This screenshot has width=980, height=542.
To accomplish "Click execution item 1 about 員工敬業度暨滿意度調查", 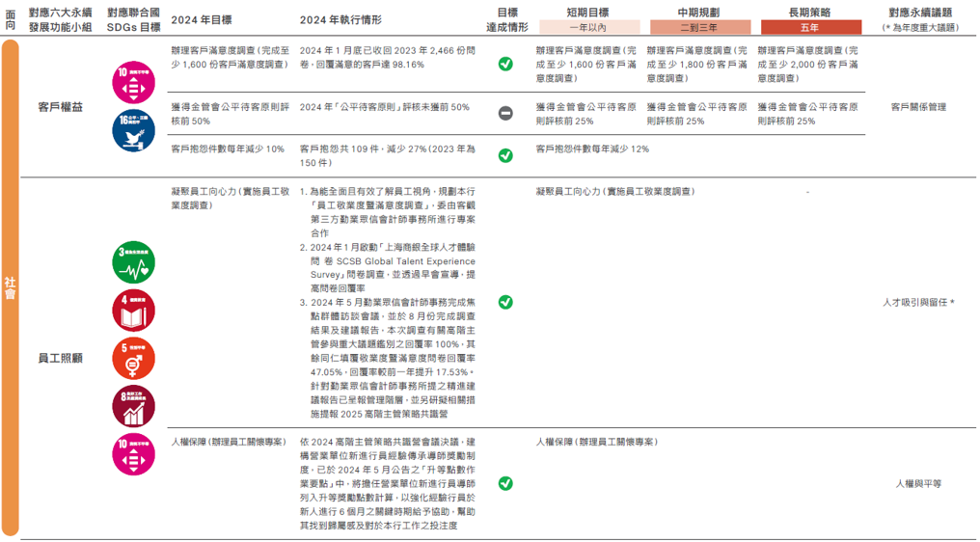I will [x=387, y=212].
